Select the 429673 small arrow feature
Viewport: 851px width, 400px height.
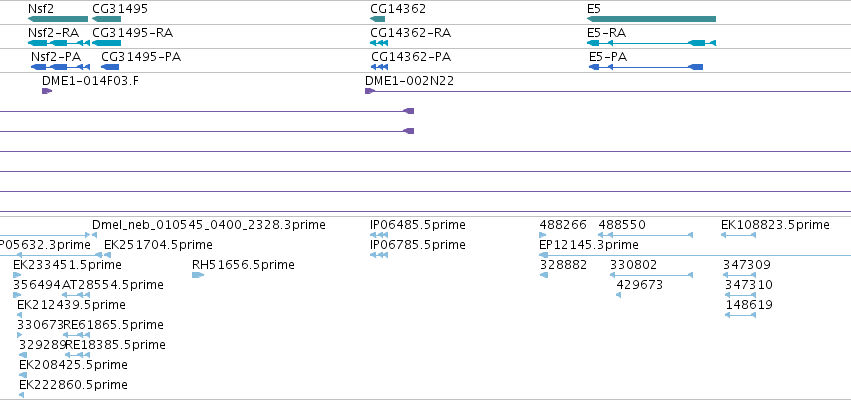(x=618, y=295)
